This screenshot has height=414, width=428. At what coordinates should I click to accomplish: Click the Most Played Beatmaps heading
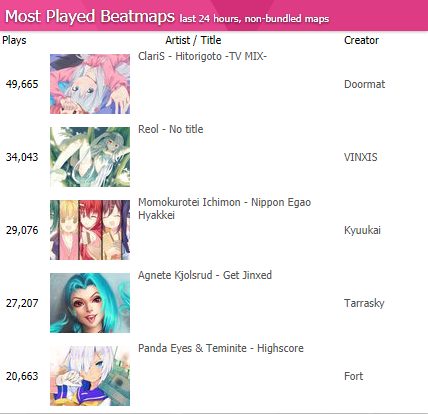pos(90,16)
